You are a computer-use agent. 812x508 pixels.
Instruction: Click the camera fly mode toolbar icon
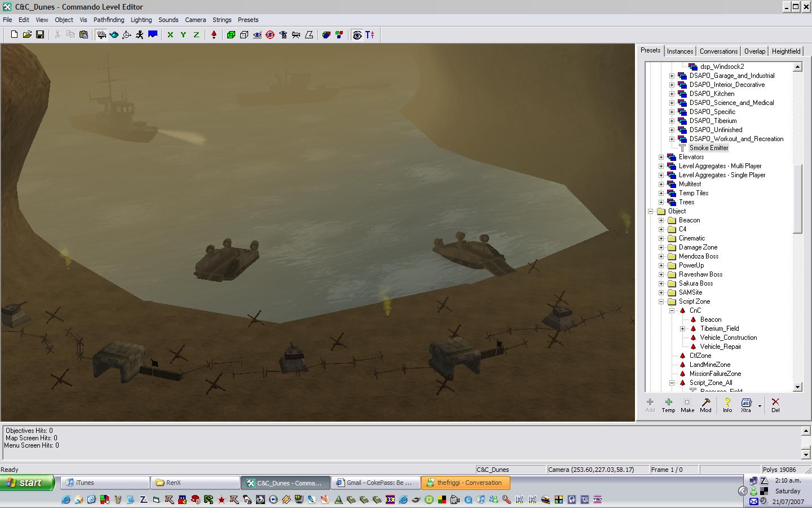tap(101, 35)
